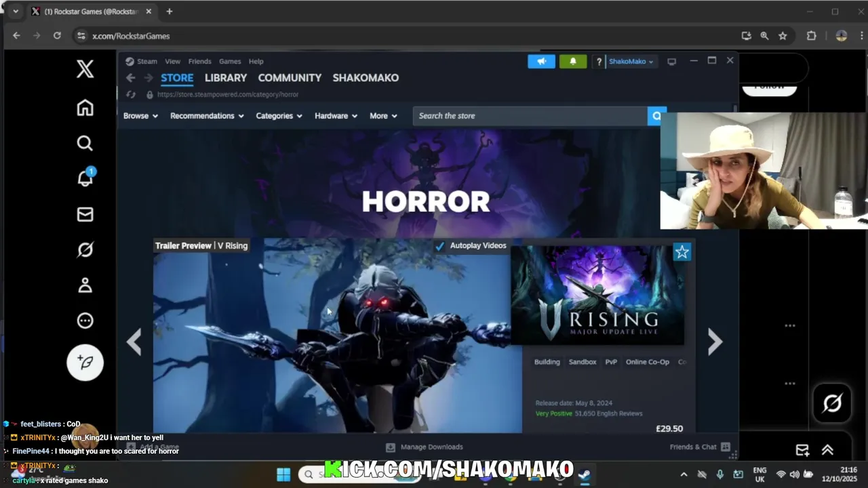Show hidden system tray icons
The height and width of the screenshot is (488, 868).
[684, 474]
